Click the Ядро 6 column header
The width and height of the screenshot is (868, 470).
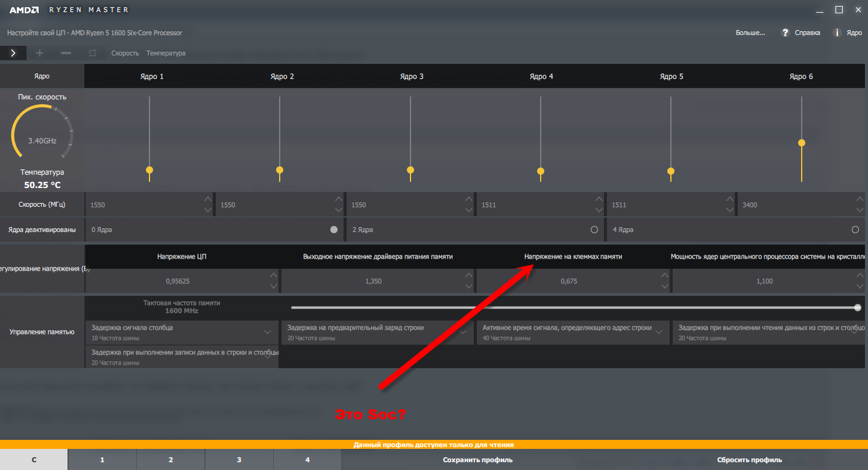(802, 77)
